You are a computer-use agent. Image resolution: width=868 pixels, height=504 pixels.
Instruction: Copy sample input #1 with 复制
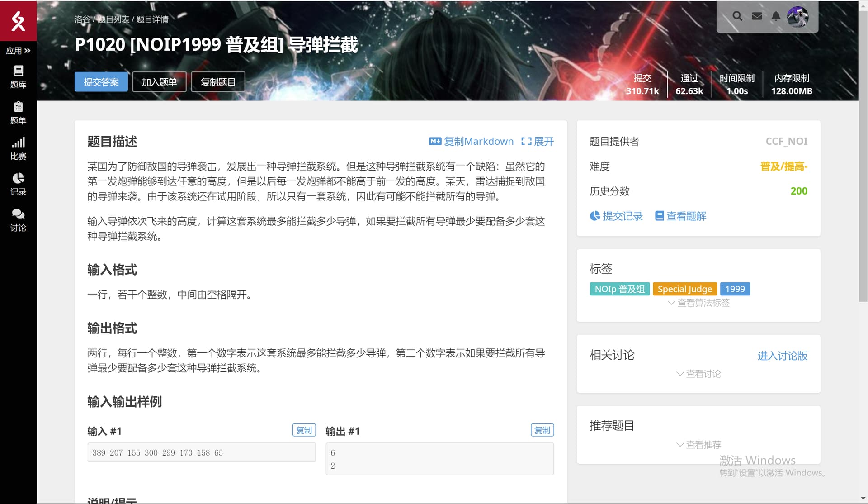[x=304, y=430]
